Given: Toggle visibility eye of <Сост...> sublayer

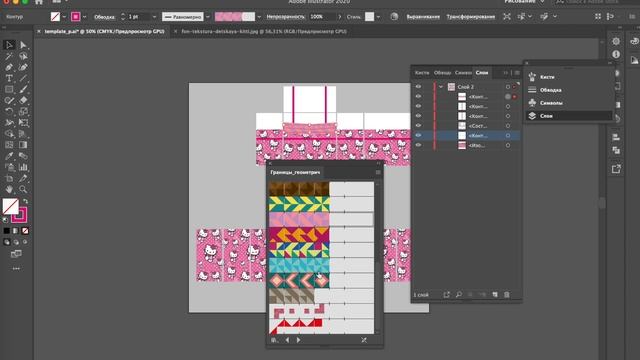Looking at the screenshot, I should 418,126.
